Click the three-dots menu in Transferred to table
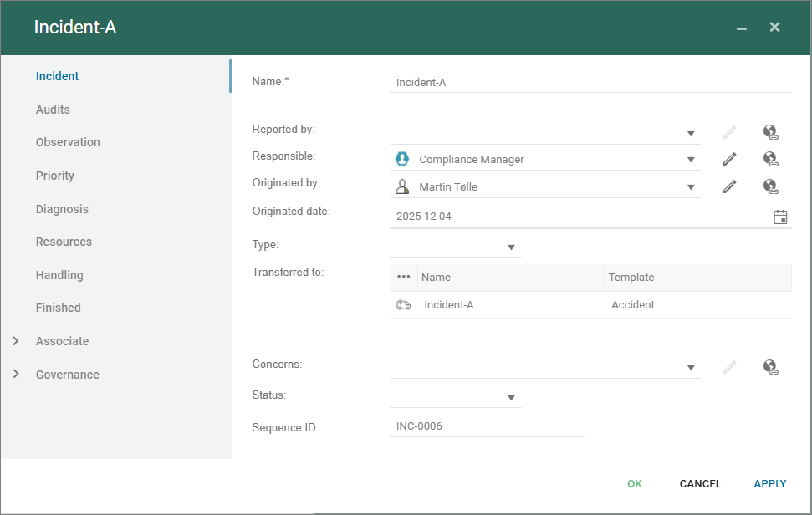Viewport: 812px width, 515px height. click(x=404, y=278)
